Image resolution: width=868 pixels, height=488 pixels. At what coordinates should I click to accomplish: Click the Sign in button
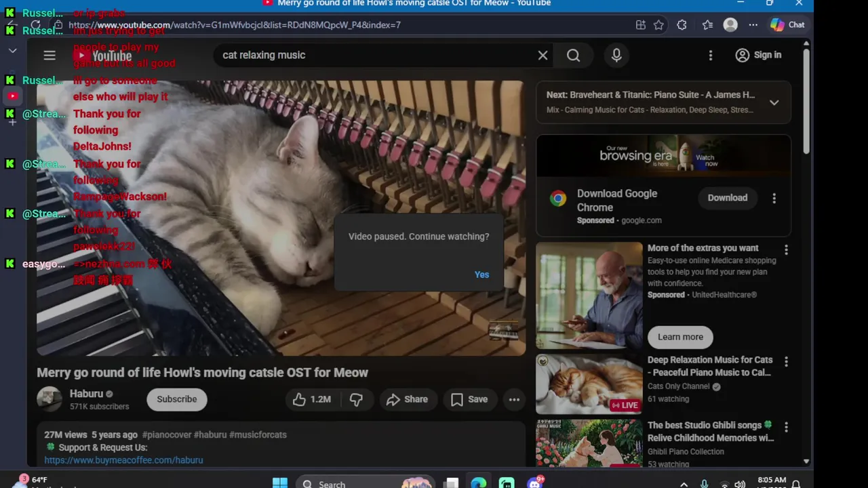click(x=758, y=55)
